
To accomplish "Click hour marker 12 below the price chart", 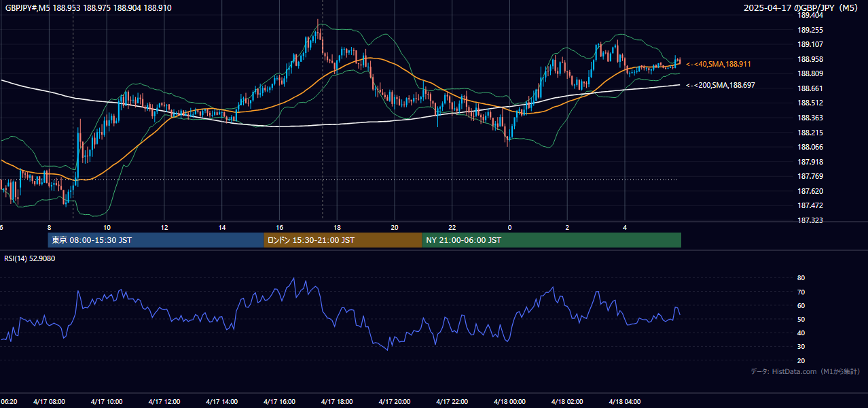I will tap(164, 227).
